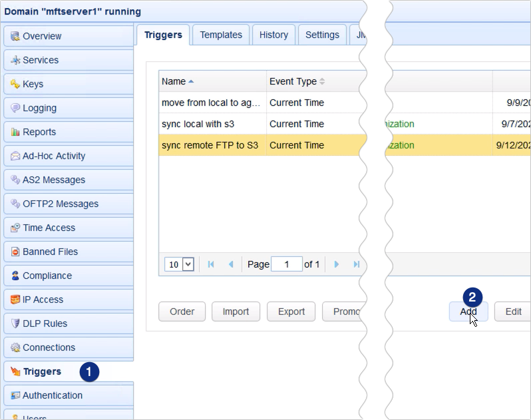Go to last page of triggers
The image size is (531, 420).
[356, 264]
